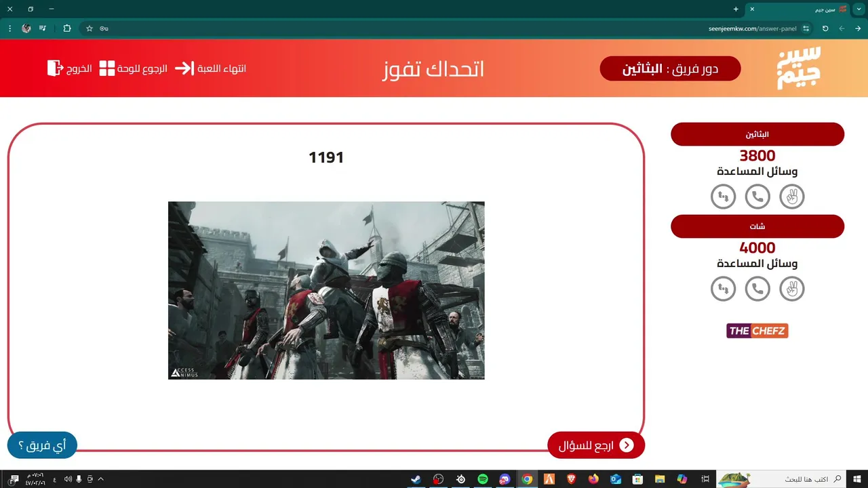Open the browser profile avatar

tap(26, 28)
